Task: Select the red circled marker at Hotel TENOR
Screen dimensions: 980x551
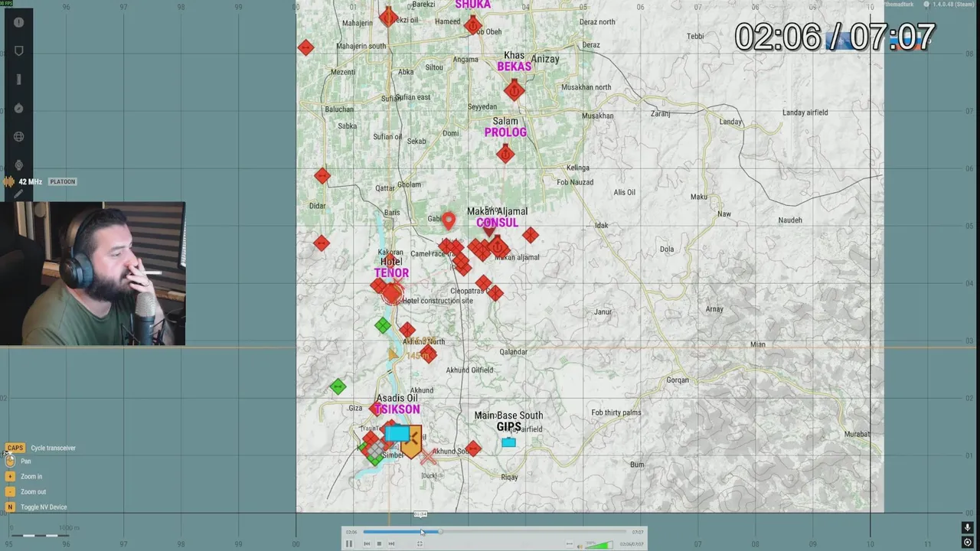Action: 393,293
